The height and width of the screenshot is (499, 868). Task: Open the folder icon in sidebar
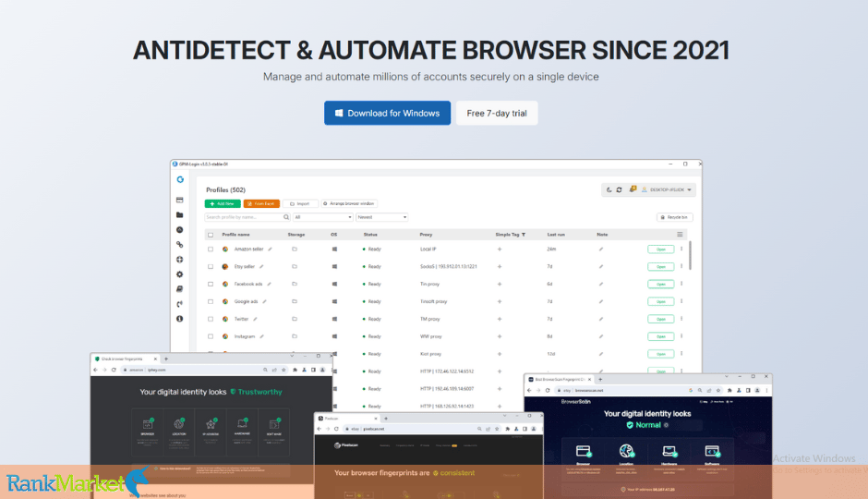click(x=180, y=215)
